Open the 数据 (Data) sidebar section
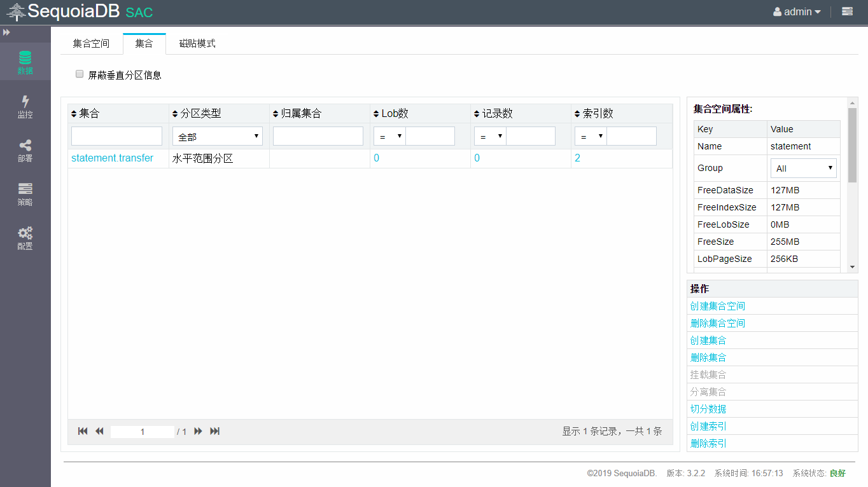The height and width of the screenshot is (487, 868). 25,62
